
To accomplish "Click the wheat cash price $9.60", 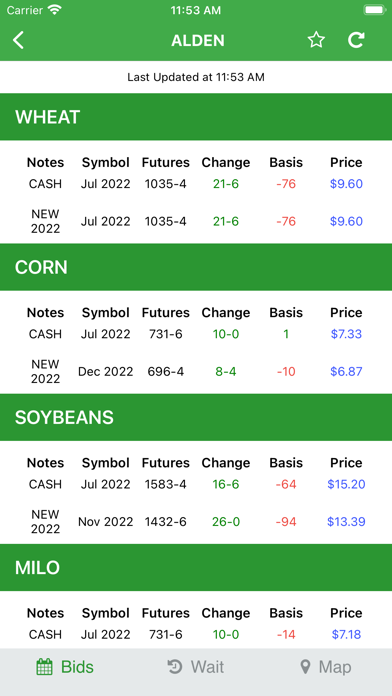I will pos(346,183).
